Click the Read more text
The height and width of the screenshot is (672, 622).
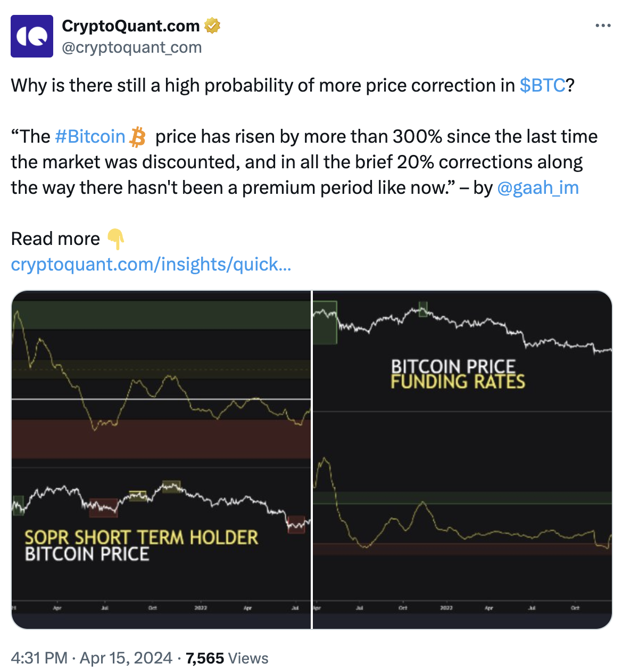[55, 239]
